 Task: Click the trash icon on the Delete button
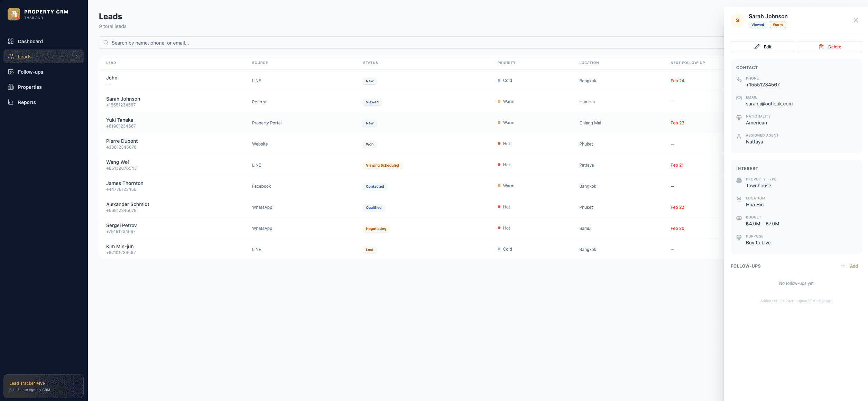coord(822,46)
